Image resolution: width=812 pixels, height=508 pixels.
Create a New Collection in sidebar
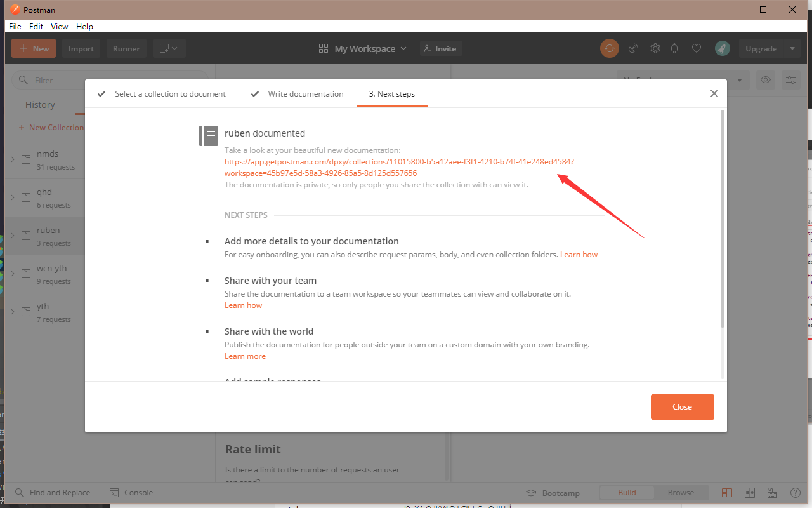click(51, 128)
